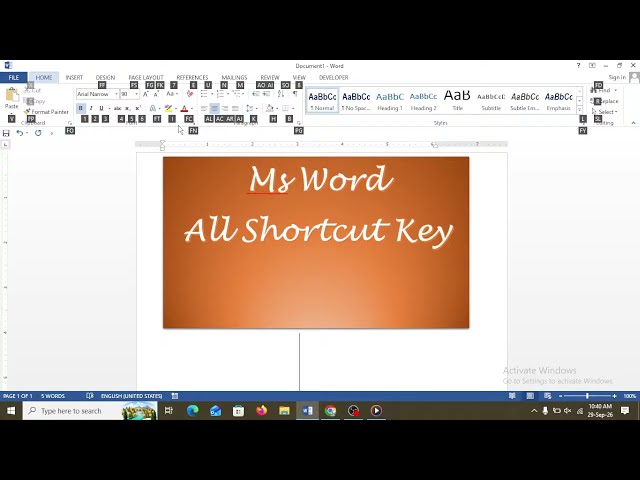Click the proofing errors icon in status bar
The width and height of the screenshot is (640, 480).
90,396
